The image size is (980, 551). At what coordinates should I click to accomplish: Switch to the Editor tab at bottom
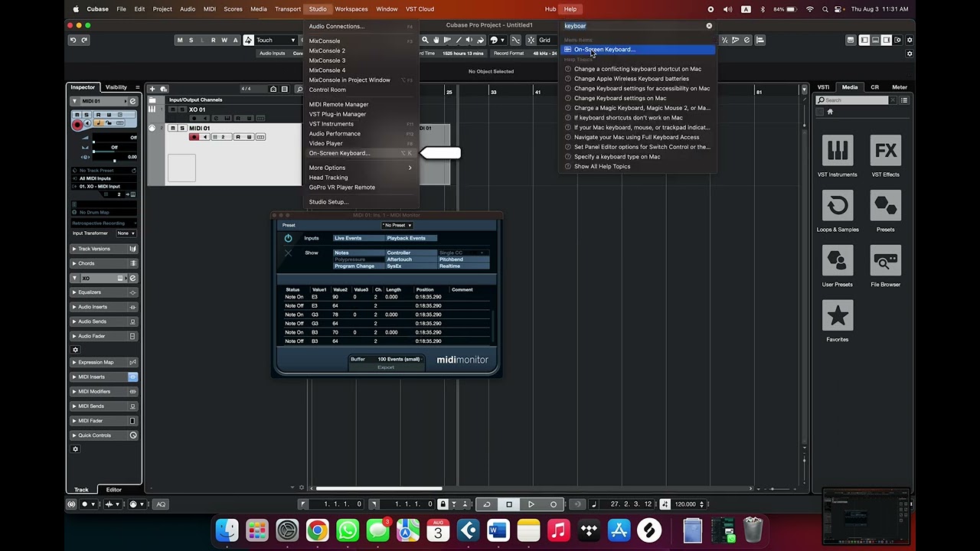click(x=113, y=490)
